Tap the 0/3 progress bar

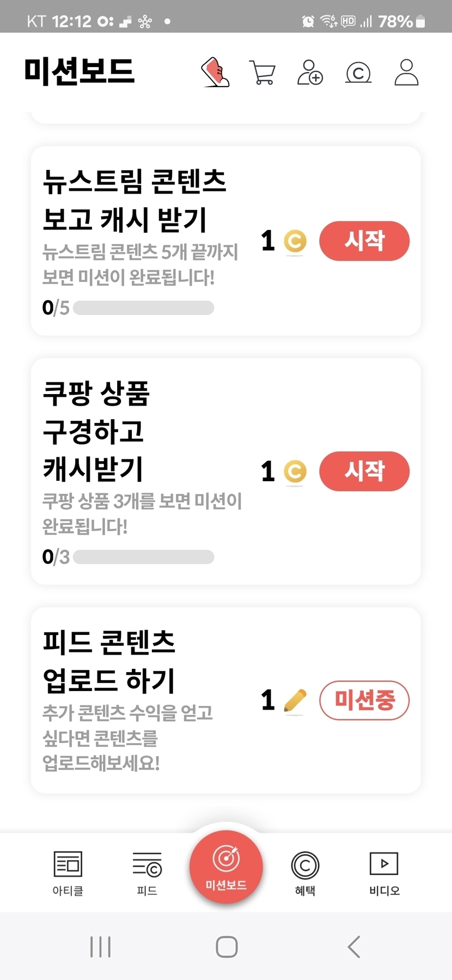pyautogui.click(x=143, y=557)
